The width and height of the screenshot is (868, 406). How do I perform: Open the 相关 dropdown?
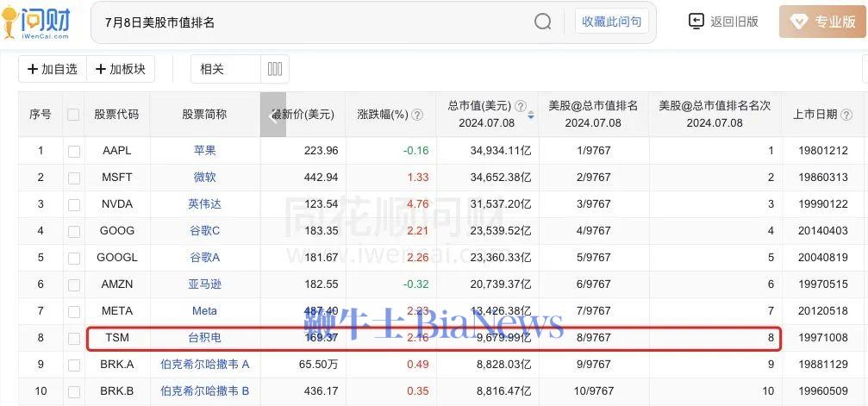coord(226,69)
